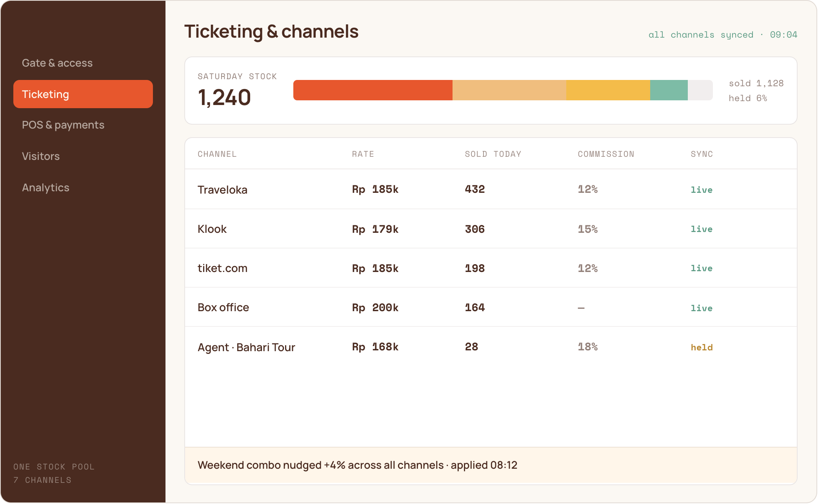
Task: Click the red segment of stock bar
Action: pos(373,90)
